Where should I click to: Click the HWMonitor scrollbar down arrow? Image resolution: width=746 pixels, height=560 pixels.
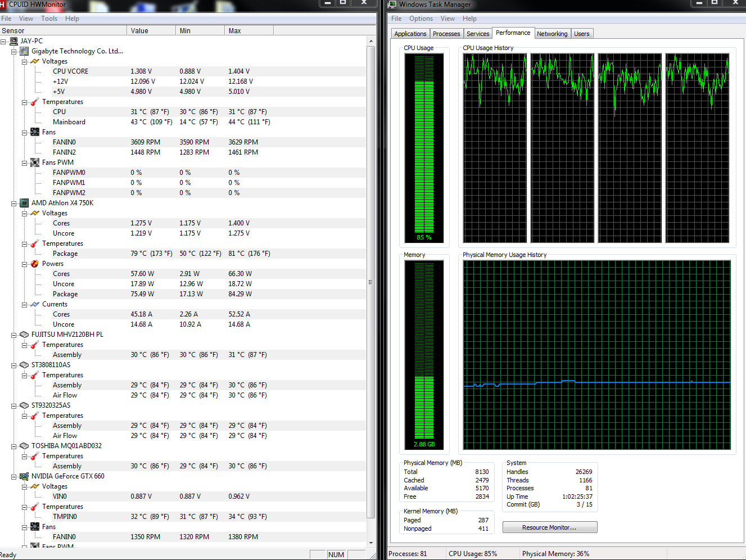coord(371,543)
